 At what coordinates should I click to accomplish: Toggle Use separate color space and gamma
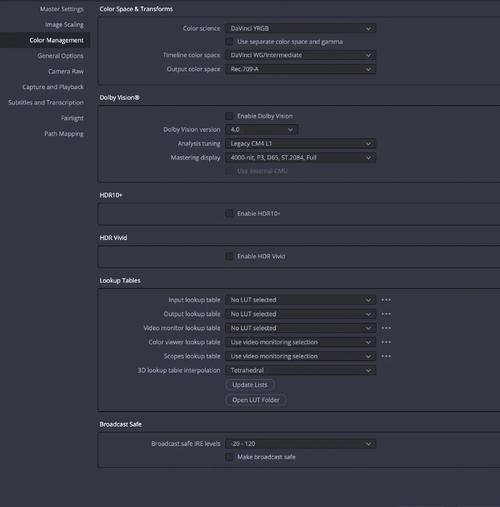(x=229, y=42)
